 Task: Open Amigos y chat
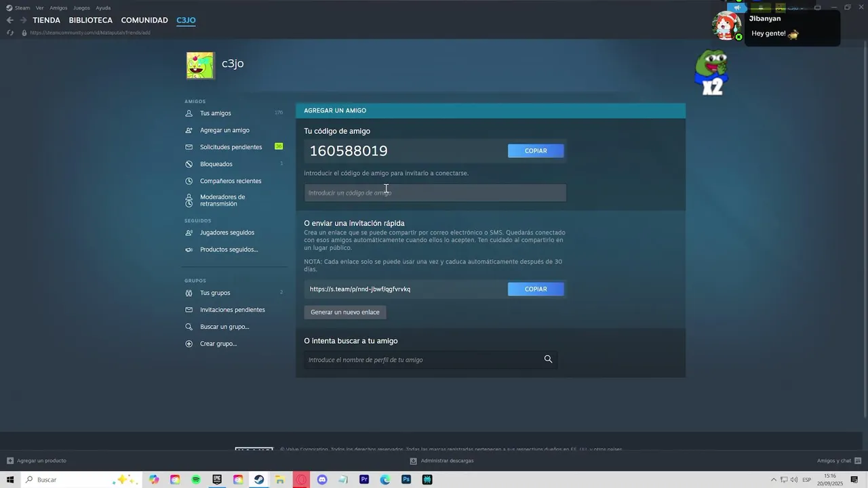tap(838, 461)
